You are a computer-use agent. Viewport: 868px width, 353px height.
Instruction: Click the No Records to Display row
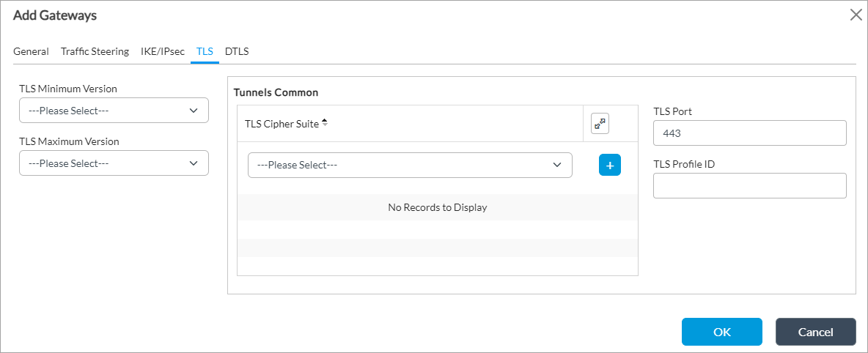437,207
